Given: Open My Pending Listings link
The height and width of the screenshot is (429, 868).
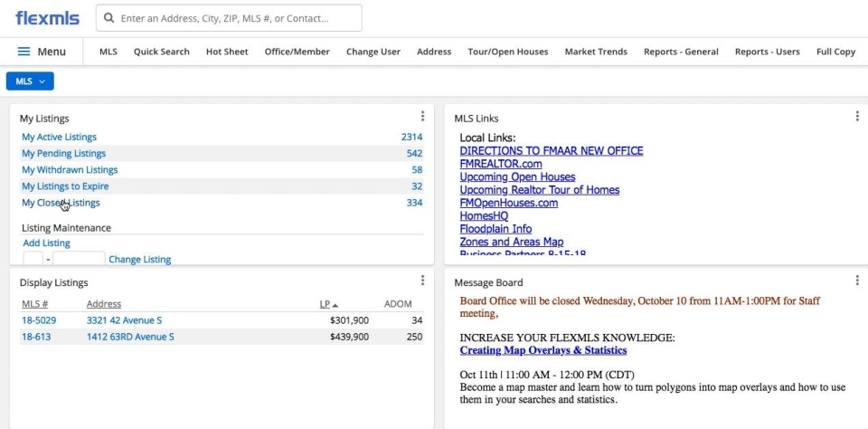Looking at the screenshot, I should (x=63, y=154).
